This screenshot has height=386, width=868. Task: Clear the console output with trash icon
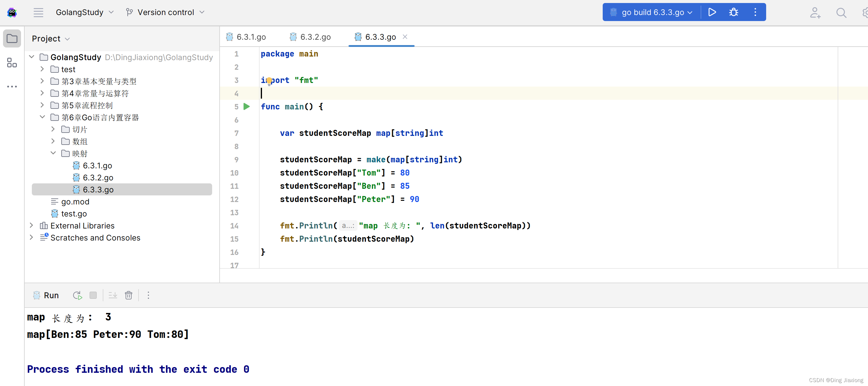(128, 295)
